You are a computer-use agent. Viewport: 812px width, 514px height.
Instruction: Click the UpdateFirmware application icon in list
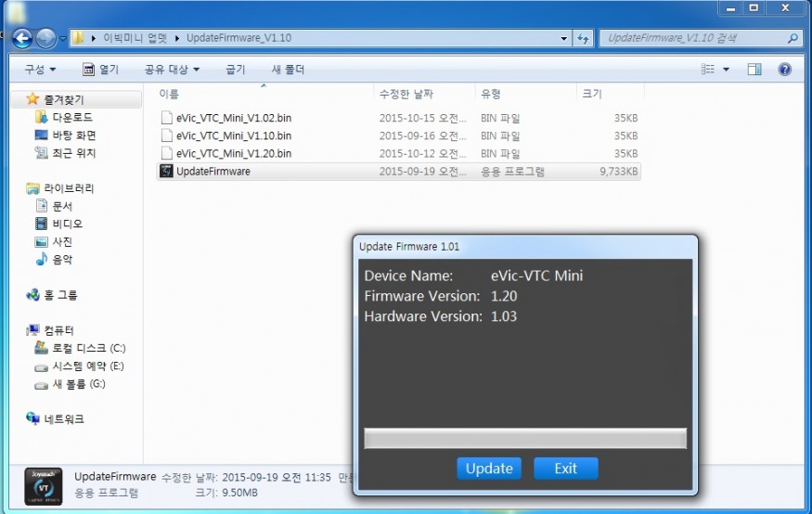pyautogui.click(x=166, y=171)
